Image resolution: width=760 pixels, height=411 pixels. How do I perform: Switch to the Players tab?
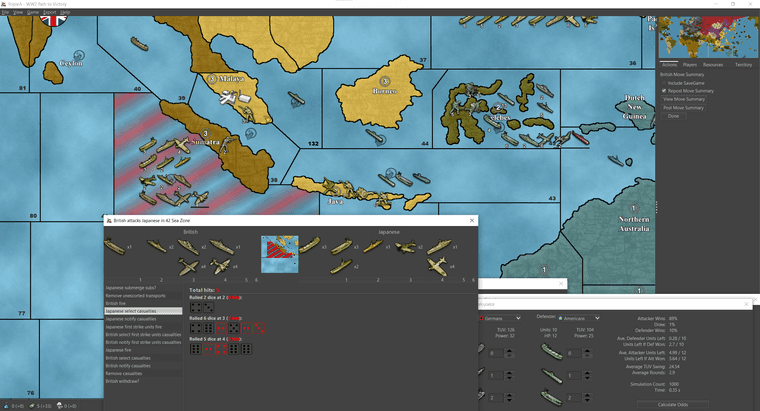click(690, 64)
